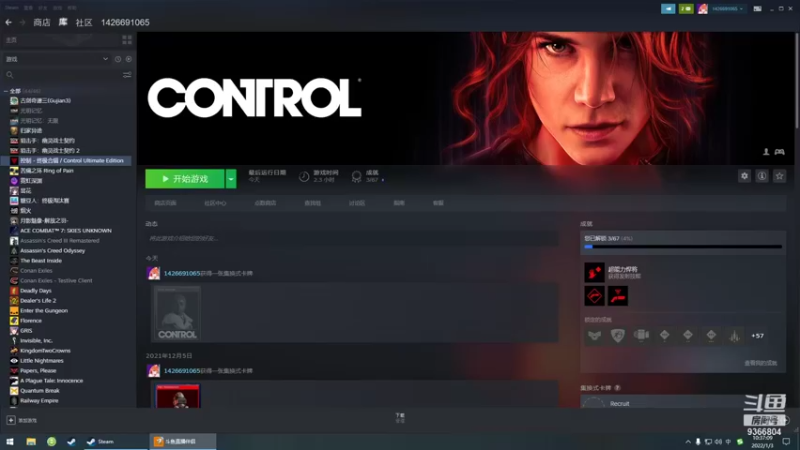Click the single-player person icon on banner
800x450 pixels.
[x=766, y=152]
